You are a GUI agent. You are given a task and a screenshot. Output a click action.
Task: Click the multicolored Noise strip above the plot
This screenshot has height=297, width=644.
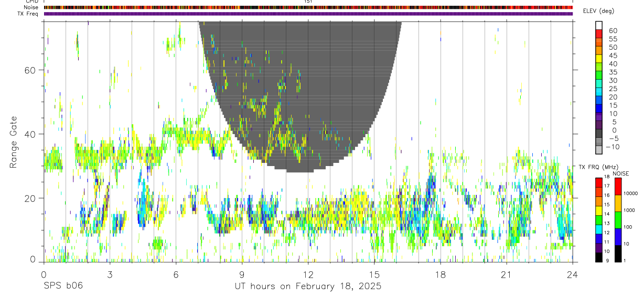click(x=308, y=7)
